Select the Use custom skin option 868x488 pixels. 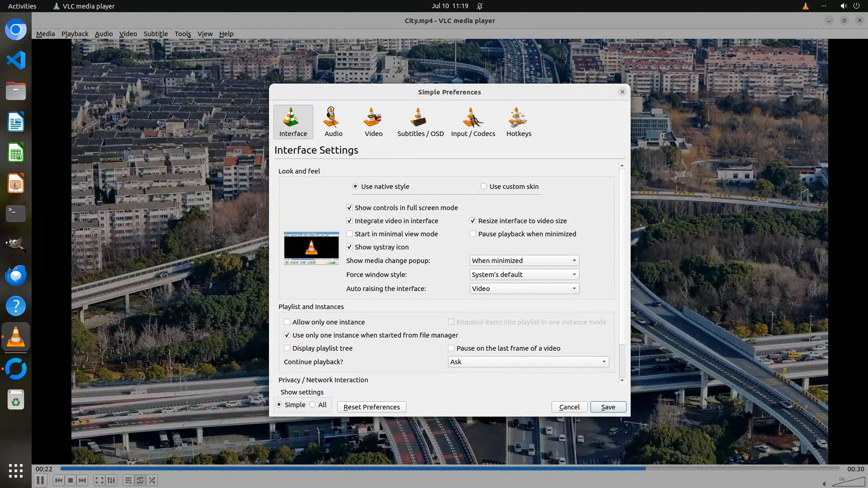coord(484,187)
